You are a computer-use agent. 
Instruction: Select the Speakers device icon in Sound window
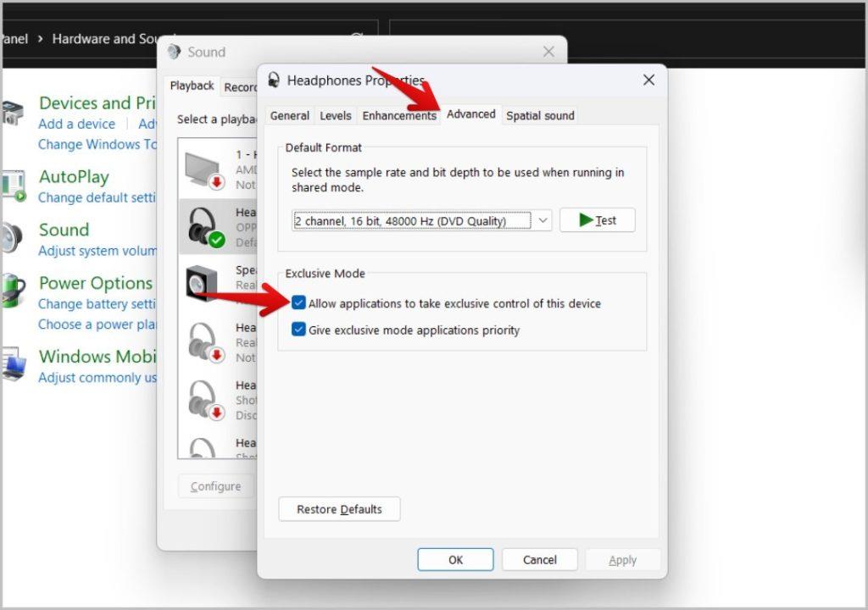[202, 284]
